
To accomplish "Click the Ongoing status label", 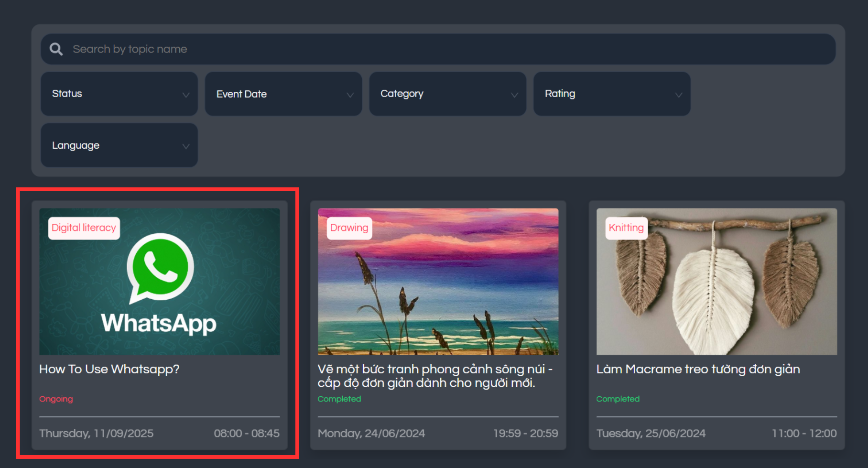I will tap(56, 399).
